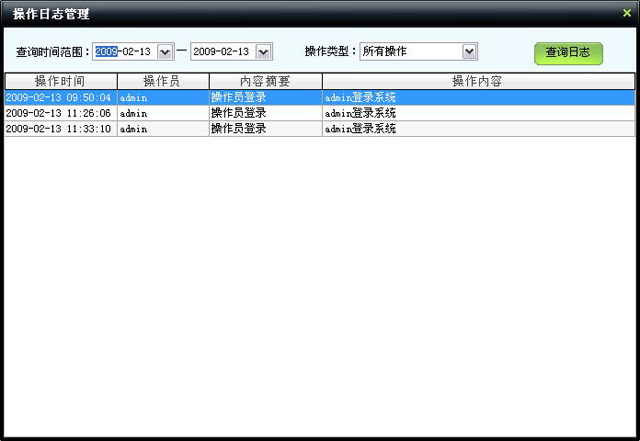Select the log entry timestamped 11:26:06
The width and height of the screenshot is (640, 441).
58,113
